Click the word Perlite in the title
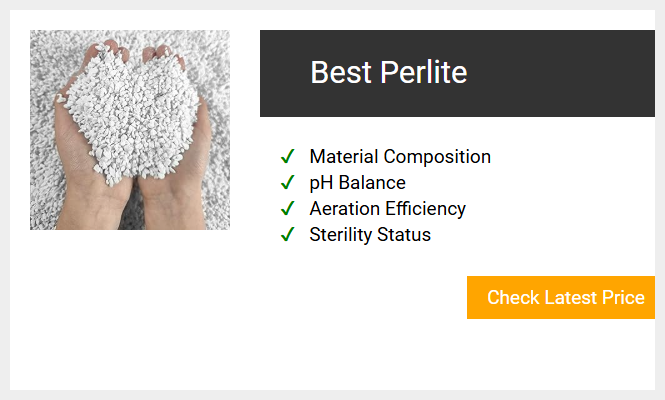665x400 pixels. click(424, 72)
